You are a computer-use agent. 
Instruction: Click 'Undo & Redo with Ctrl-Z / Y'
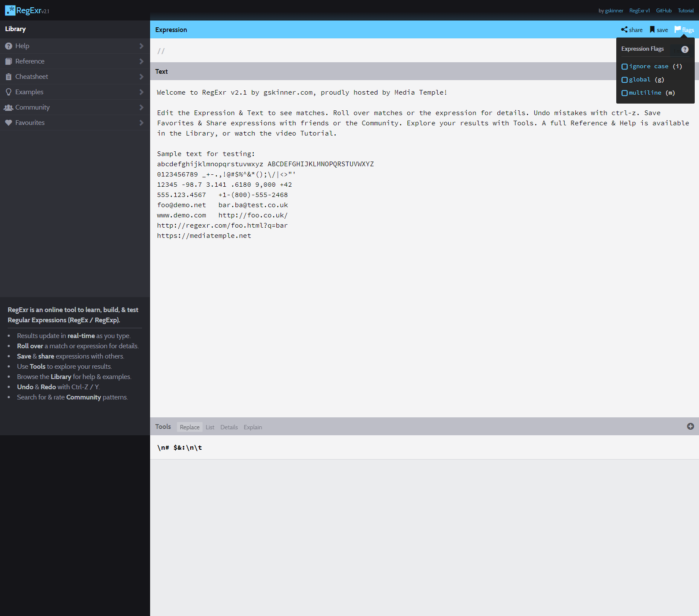tap(58, 387)
